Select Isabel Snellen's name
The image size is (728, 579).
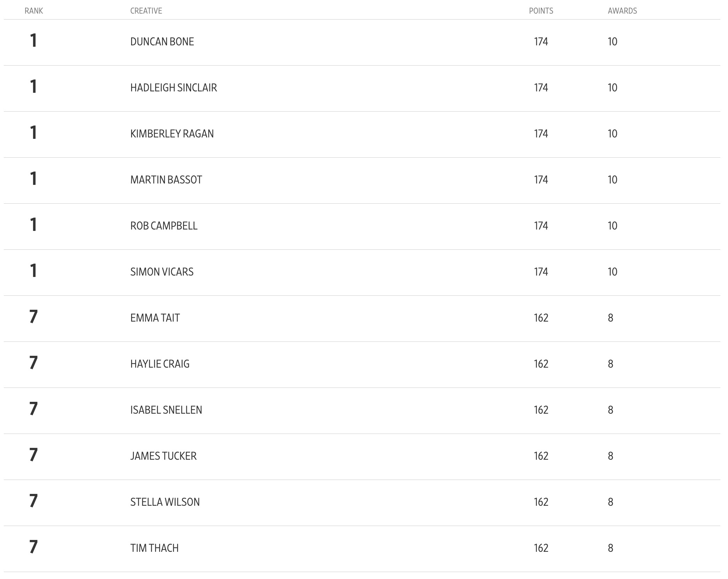click(x=166, y=410)
